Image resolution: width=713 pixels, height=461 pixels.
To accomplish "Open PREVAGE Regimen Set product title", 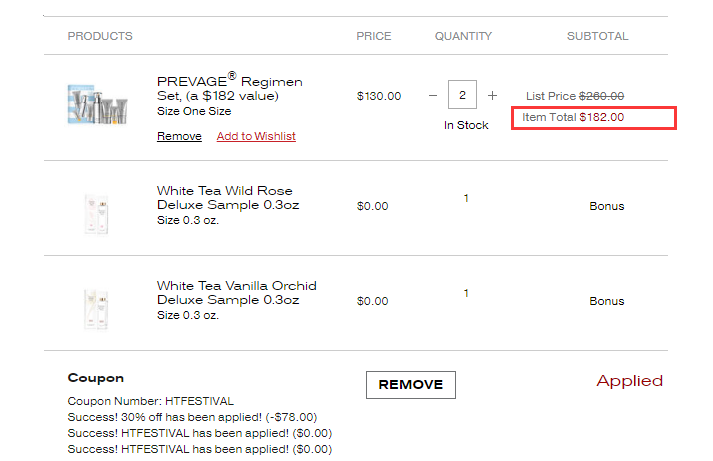I will tap(230, 88).
